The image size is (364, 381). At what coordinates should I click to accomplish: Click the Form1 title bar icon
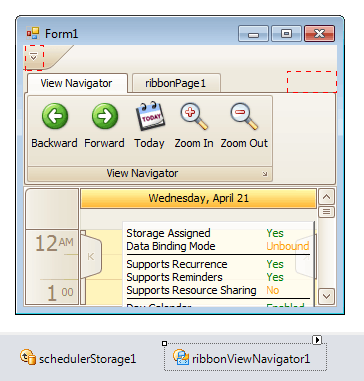coord(33,33)
